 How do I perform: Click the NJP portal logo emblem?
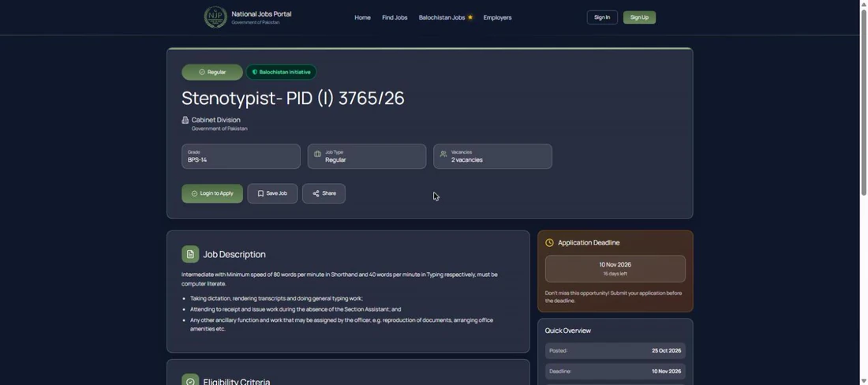tap(215, 17)
